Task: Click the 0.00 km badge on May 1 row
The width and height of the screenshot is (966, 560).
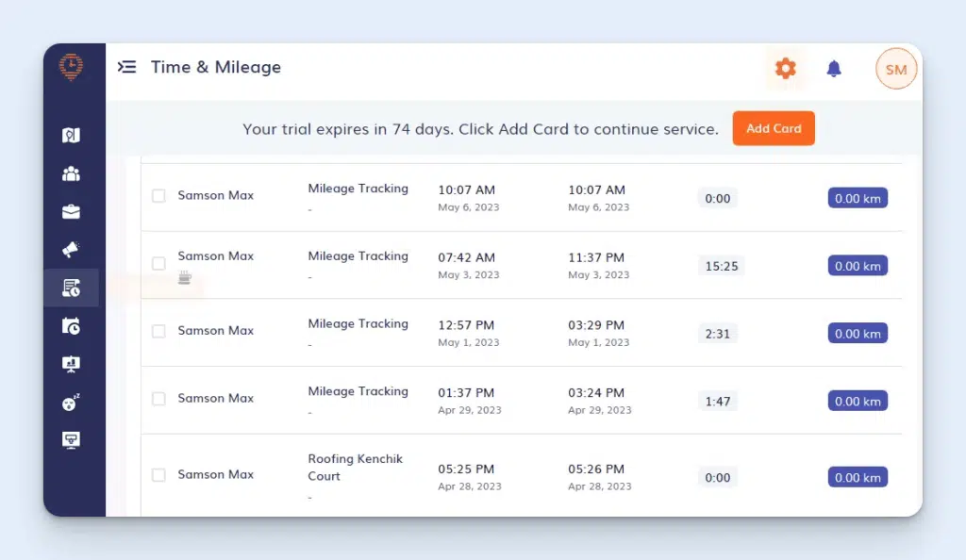Action: 857,333
